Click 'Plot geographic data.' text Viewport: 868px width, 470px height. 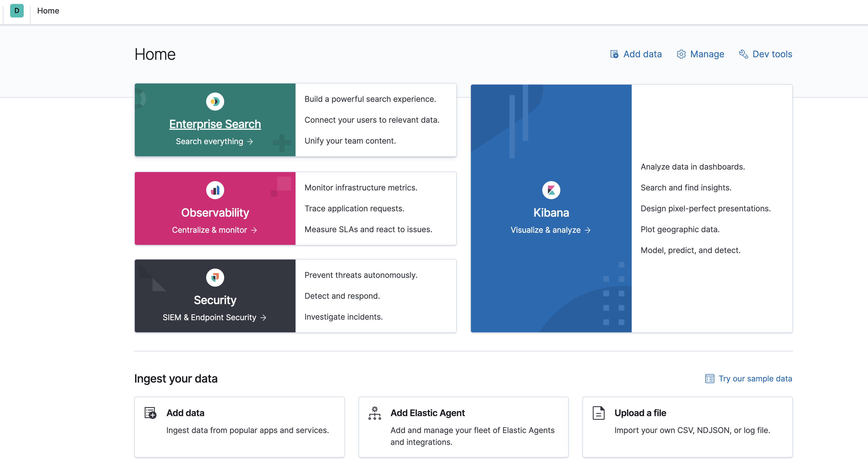pyautogui.click(x=680, y=230)
